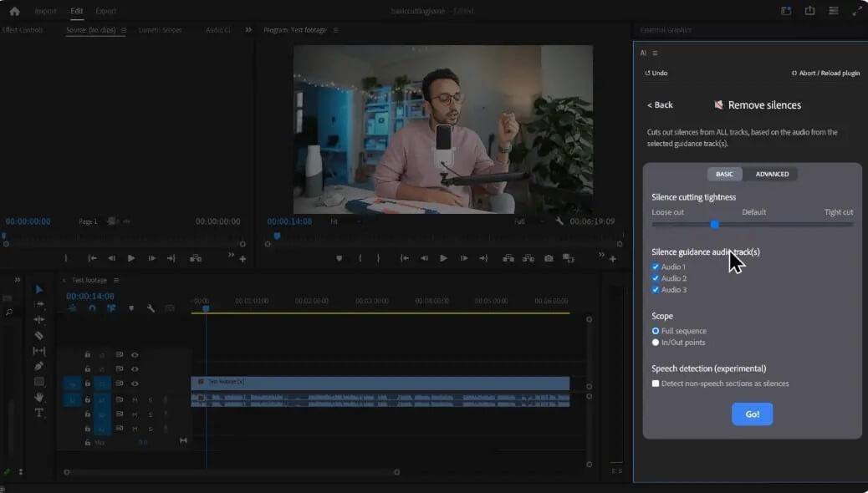Uncheck the Audio 1 guidance track

(656, 267)
